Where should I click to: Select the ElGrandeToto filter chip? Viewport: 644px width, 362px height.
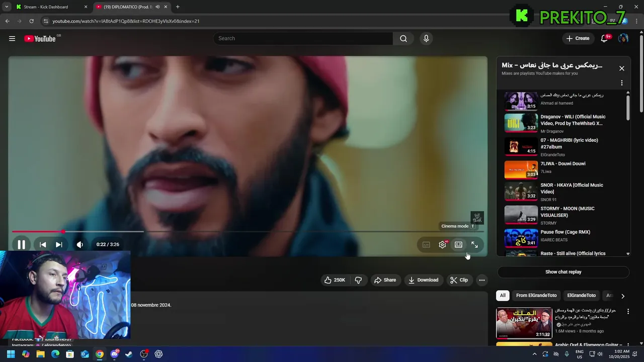click(x=581, y=296)
